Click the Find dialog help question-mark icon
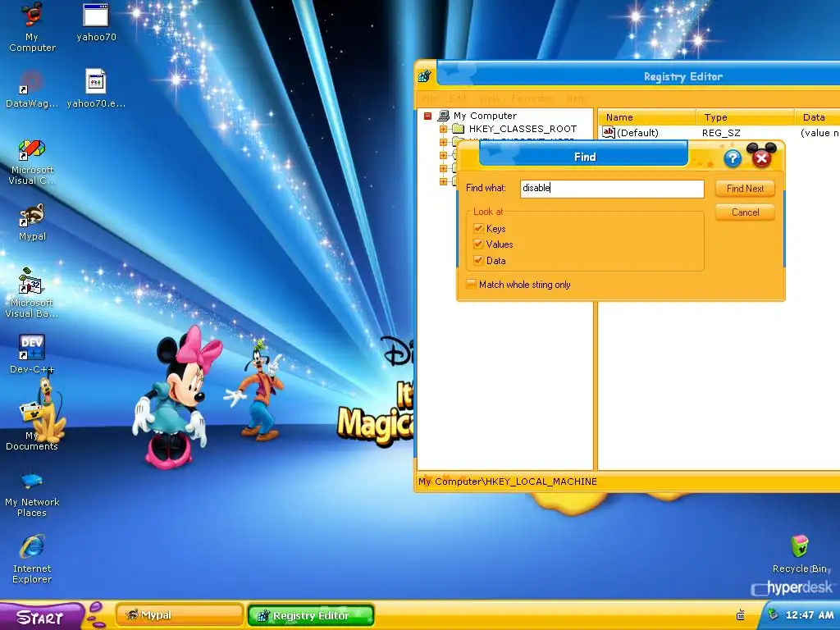The width and height of the screenshot is (840, 630). 733,158
